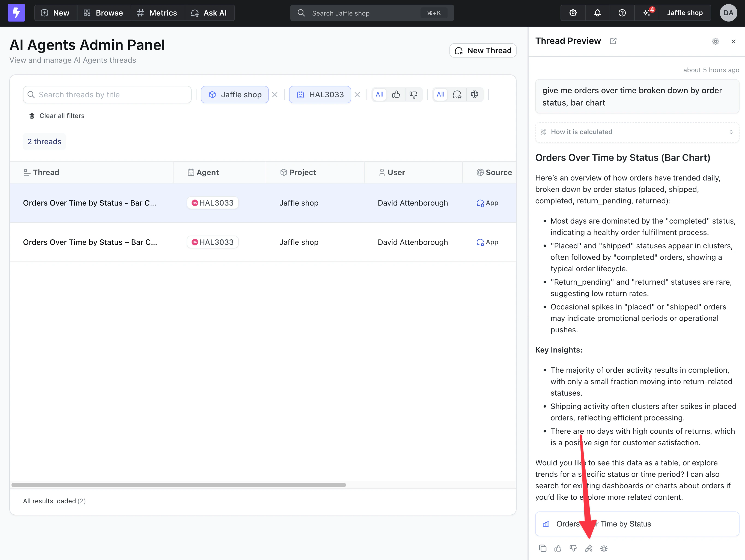Report a bug on this response

[x=604, y=548]
